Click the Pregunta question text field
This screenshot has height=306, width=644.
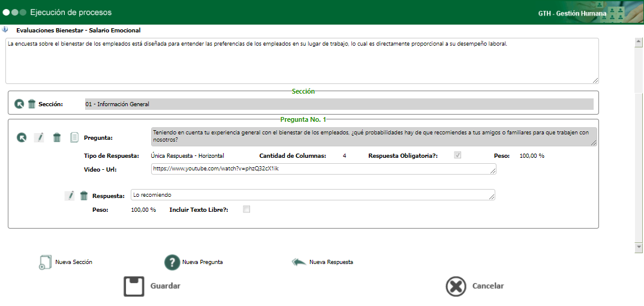tap(374, 137)
